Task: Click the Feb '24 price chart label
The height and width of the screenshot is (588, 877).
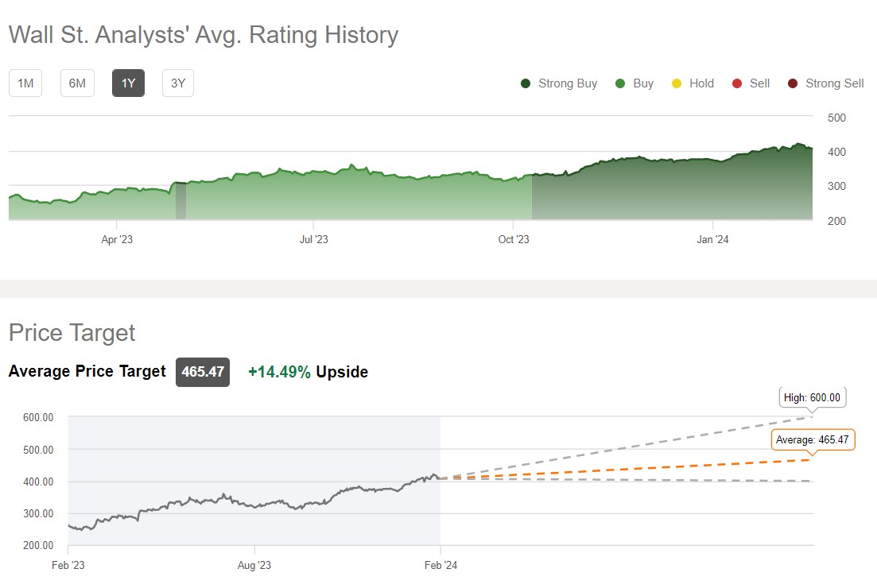Action: 440,566
